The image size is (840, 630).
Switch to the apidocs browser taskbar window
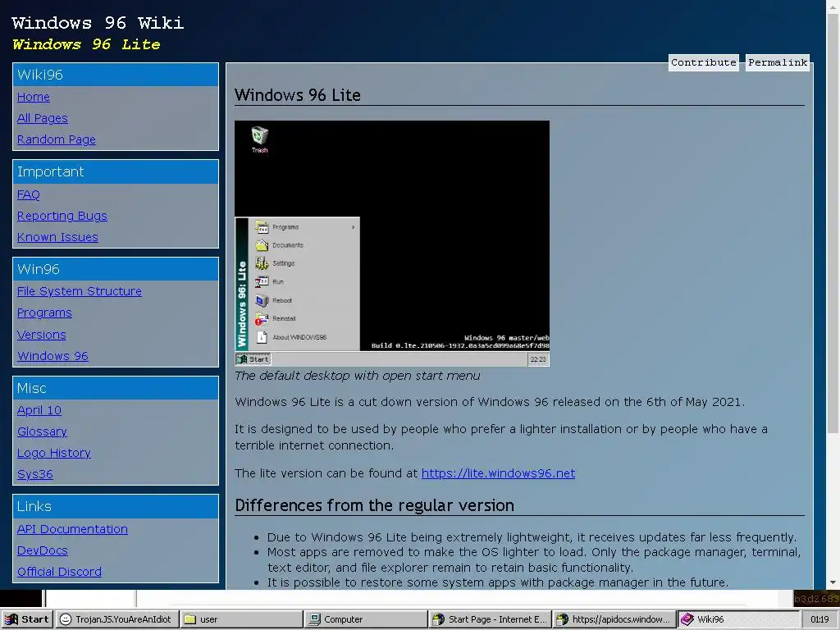pyautogui.click(x=614, y=619)
